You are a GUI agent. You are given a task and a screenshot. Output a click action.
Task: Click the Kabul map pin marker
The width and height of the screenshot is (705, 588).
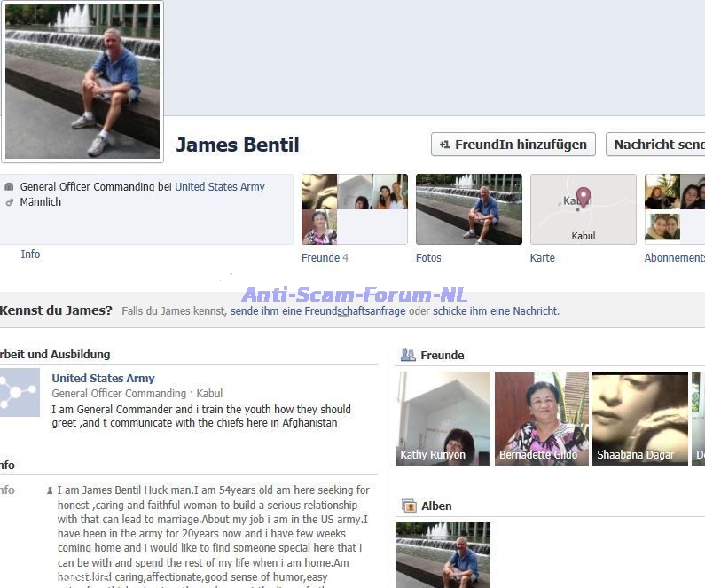tap(584, 197)
